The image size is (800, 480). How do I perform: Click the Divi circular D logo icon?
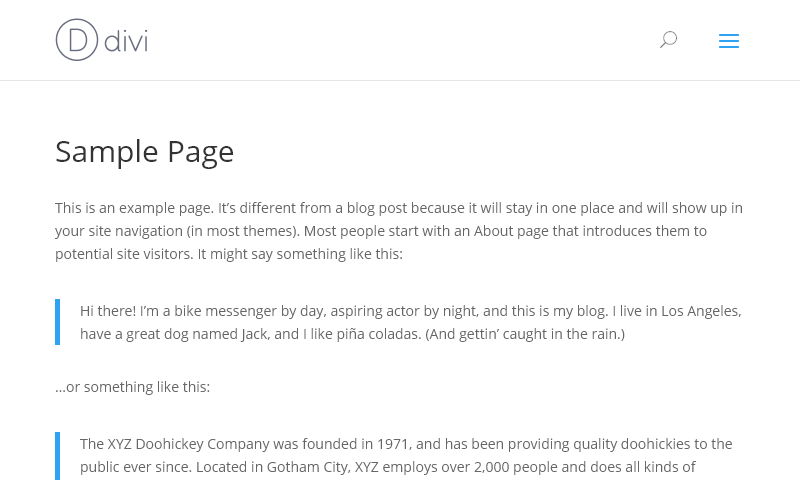pos(77,40)
